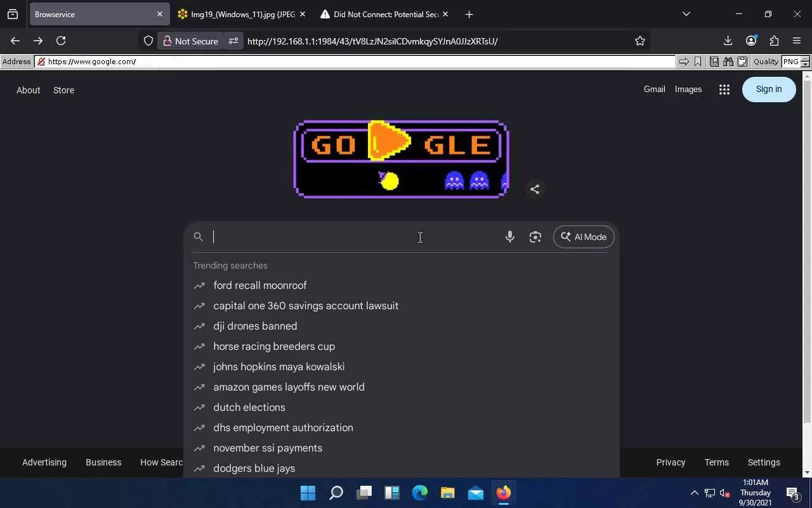Show hidden system tray icons
Image resolution: width=812 pixels, height=508 pixels.
(x=694, y=493)
